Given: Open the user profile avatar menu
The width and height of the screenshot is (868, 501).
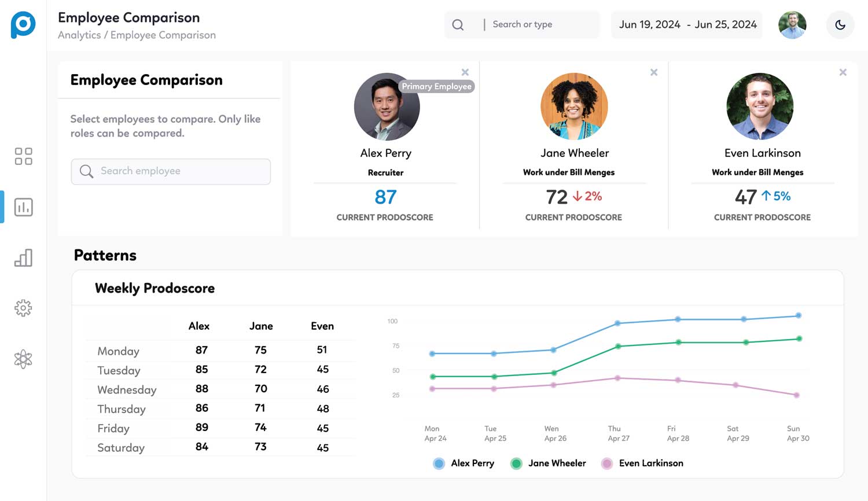Looking at the screenshot, I should (792, 25).
